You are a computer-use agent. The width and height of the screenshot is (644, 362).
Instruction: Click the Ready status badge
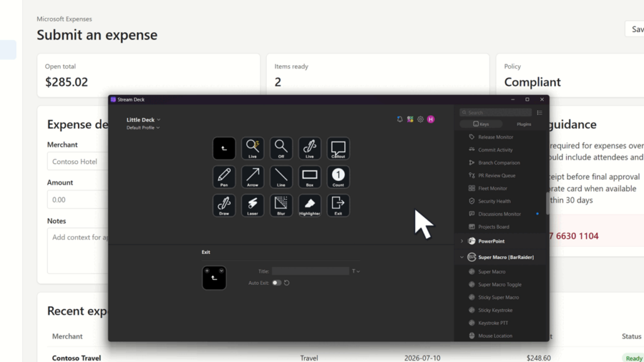coord(634,358)
